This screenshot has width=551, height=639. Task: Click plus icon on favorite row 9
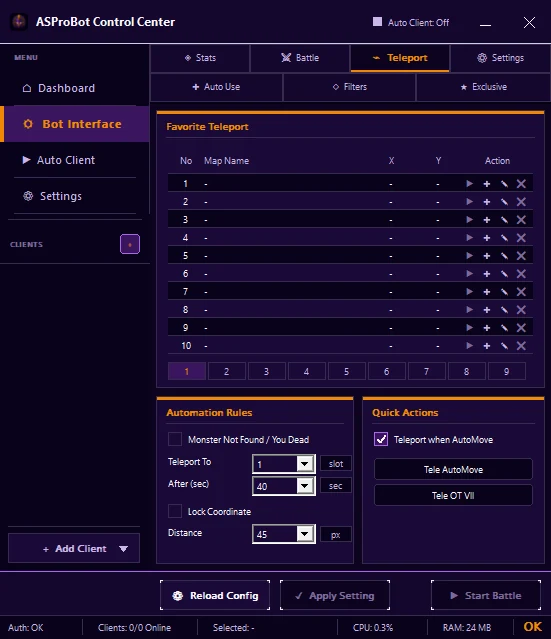(x=487, y=328)
